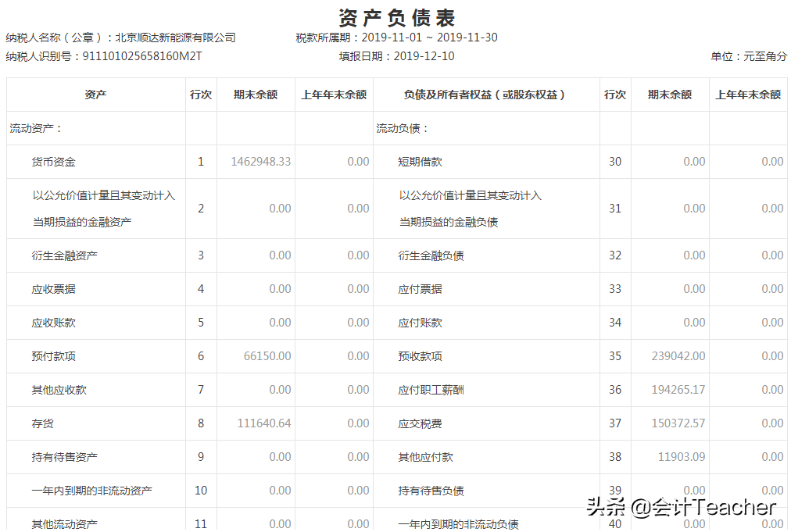The image size is (791, 532).
Task: Select the 存货 amount 111640.64
Action: click(x=264, y=423)
